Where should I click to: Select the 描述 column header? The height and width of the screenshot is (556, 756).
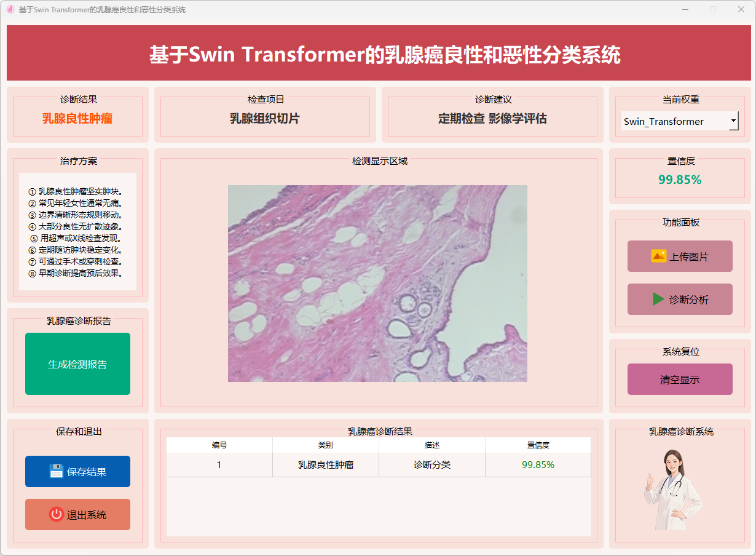pyautogui.click(x=432, y=445)
